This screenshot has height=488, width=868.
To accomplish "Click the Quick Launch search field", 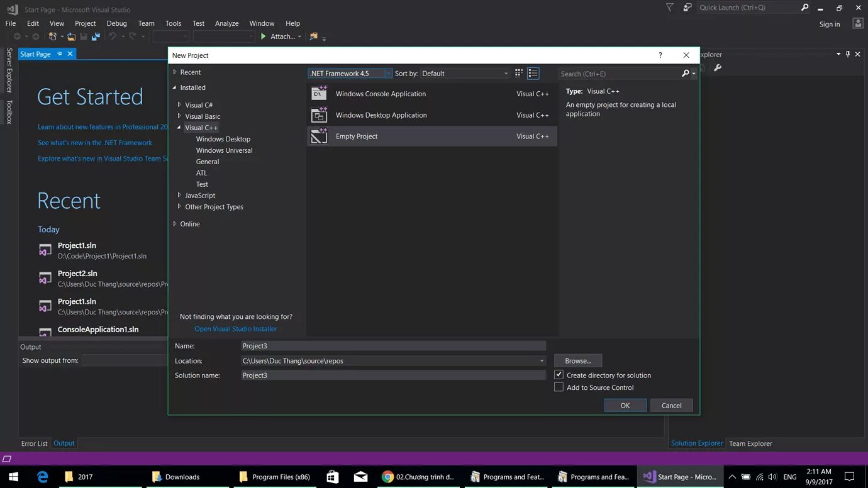I will [748, 8].
